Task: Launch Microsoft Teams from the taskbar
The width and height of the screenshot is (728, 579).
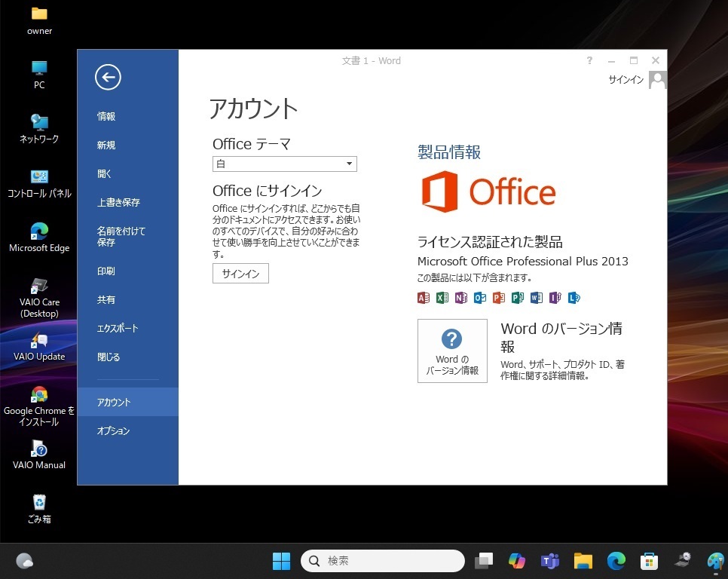Action: (549, 561)
